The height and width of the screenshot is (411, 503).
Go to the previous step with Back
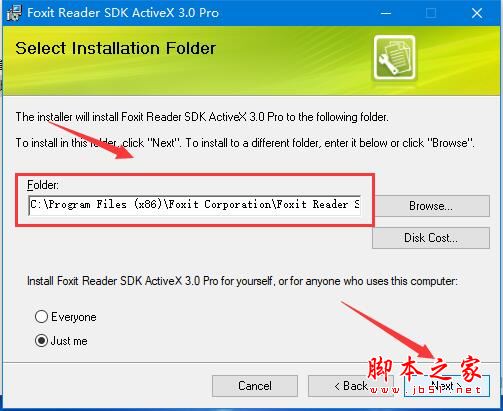click(x=351, y=386)
